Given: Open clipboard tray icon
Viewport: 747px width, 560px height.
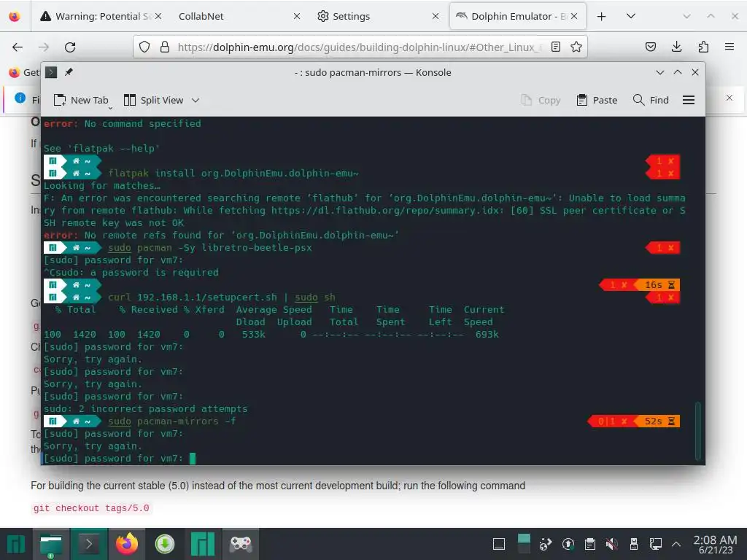Looking at the screenshot, I should [x=589, y=544].
